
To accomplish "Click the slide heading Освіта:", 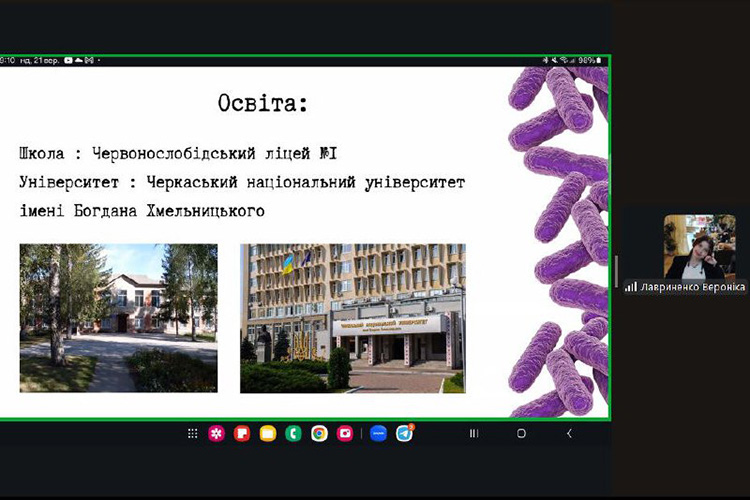I will pos(263,103).
